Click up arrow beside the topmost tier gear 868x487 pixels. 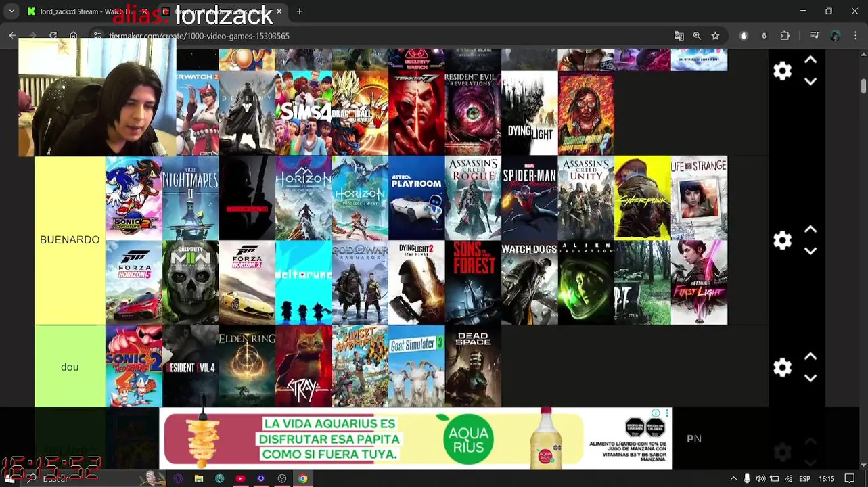(810, 60)
